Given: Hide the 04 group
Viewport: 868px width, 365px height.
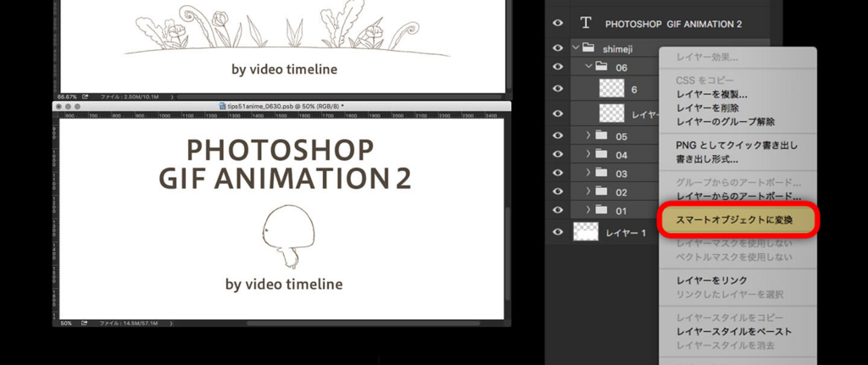Looking at the screenshot, I should [558, 154].
